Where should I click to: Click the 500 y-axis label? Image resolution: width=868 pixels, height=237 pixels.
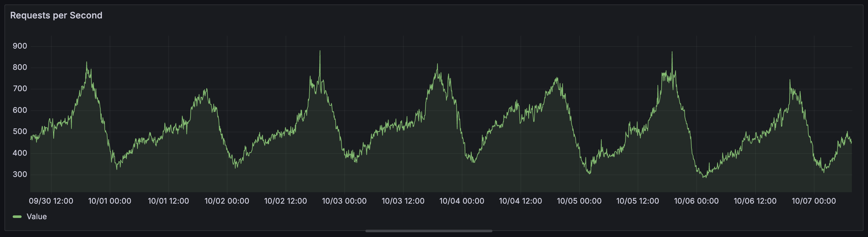click(20, 132)
